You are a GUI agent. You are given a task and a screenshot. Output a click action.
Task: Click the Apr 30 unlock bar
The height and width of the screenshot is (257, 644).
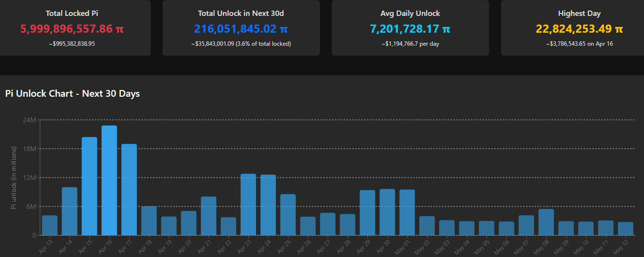(387, 212)
